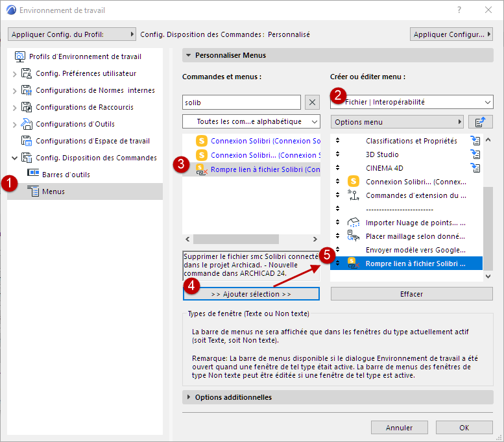Select Importer Nuage de points entry
The image size is (504, 442).
click(x=406, y=223)
